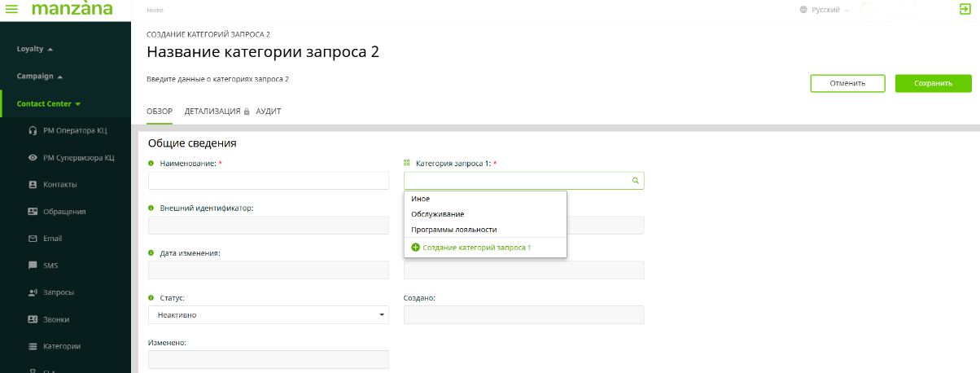This screenshot has width=980, height=373.
Task: Open the Статус dropdown showing Неактивно
Action: [268, 314]
